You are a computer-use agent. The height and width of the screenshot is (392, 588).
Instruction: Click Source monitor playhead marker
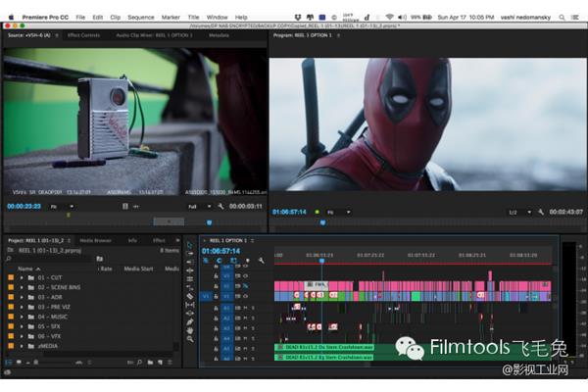coord(210,222)
